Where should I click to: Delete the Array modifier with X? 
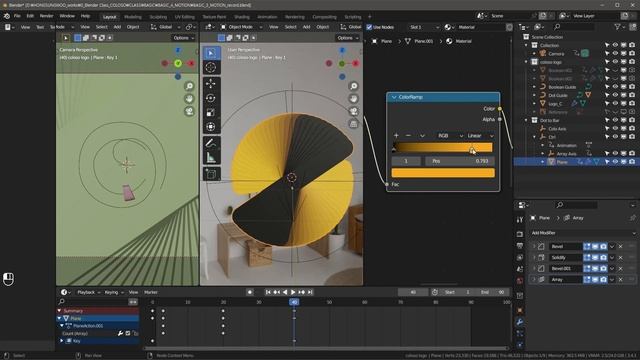(620, 280)
